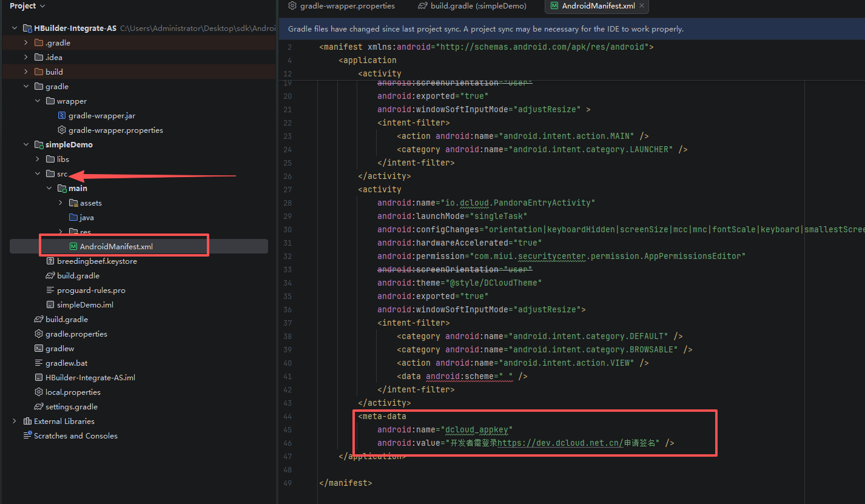Click Gradle elephant icon of simpleDemo's build.gradle
The height and width of the screenshot is (504, 865).
pyautogui.click(x=50, y=276)
